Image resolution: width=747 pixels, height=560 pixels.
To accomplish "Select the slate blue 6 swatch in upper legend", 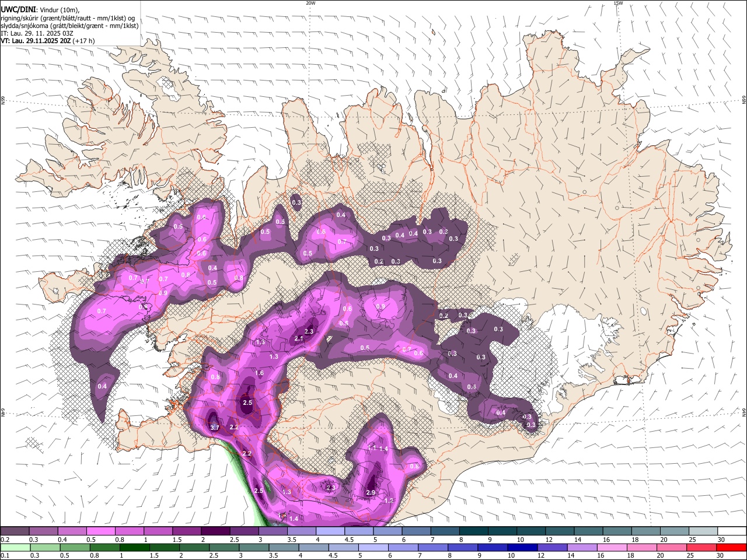I will tap(416, 531).
